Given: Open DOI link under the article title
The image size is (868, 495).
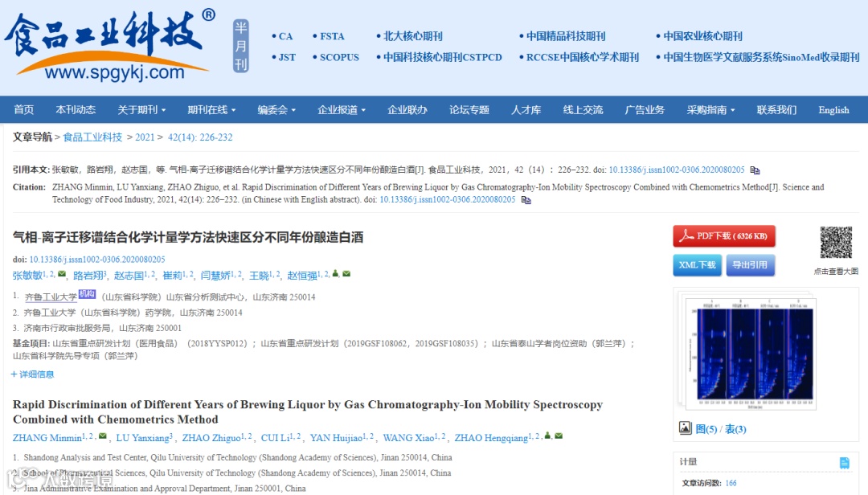Looking at the screenshot, I should click(x=97, y=259).
